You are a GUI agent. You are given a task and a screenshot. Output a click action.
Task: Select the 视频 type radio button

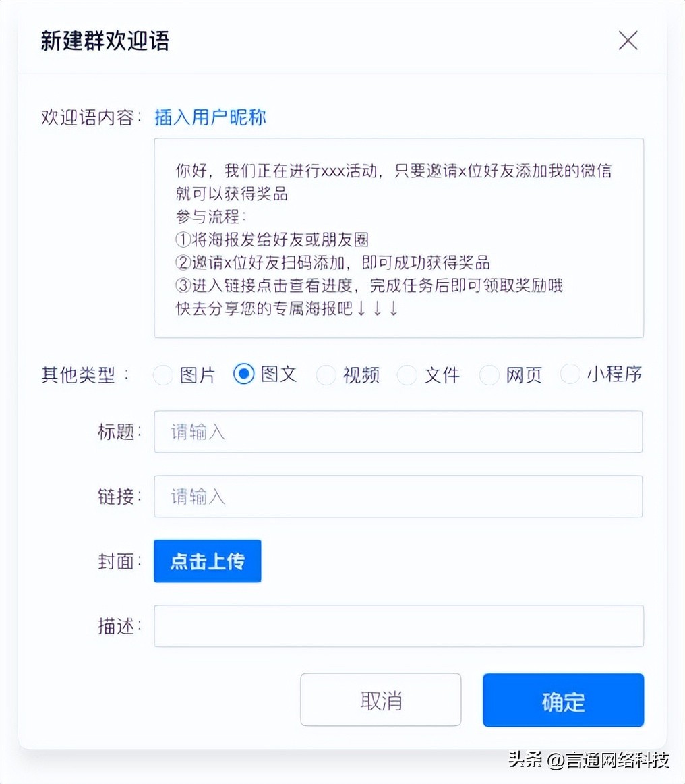point(326,374)
